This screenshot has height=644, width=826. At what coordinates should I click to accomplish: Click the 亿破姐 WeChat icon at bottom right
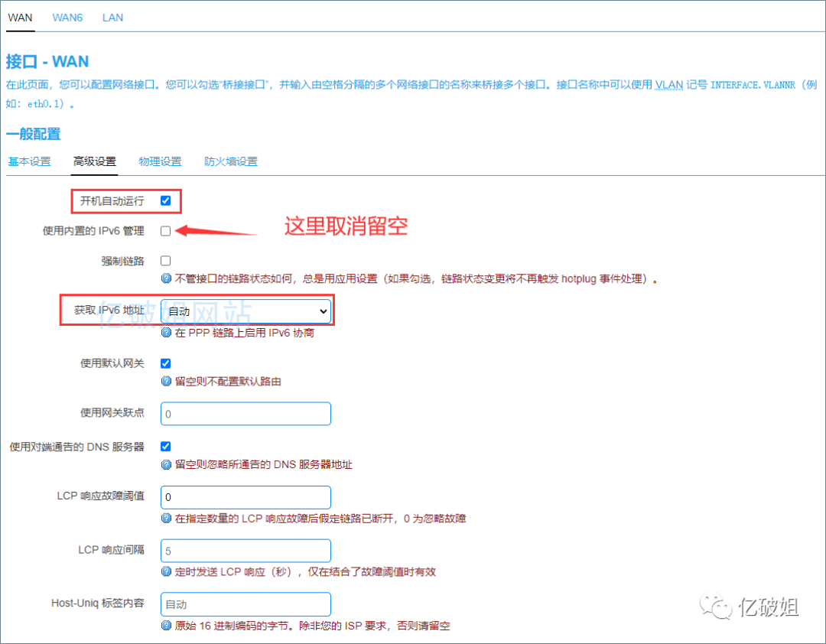[x=716, y=607]
